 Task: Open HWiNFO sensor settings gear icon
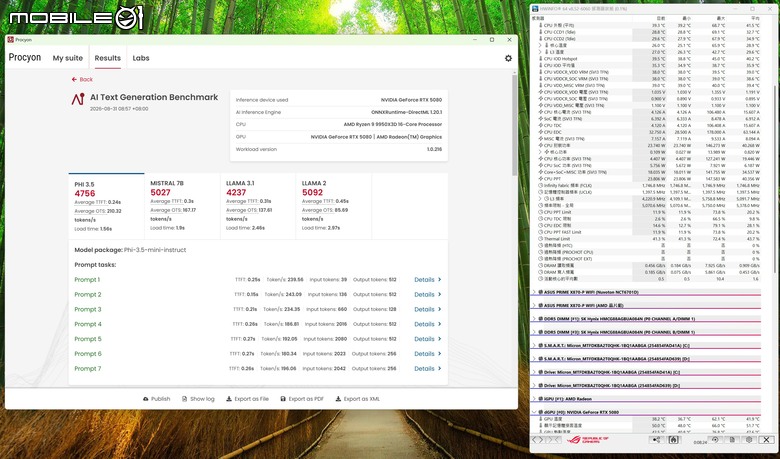(x=749, y=440)
